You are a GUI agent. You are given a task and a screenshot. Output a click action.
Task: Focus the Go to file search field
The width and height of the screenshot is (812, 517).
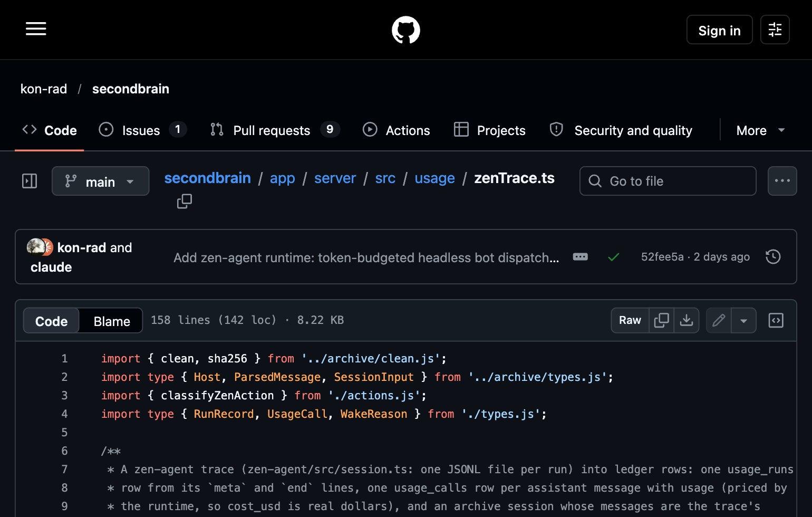click(x=668, y=181)
